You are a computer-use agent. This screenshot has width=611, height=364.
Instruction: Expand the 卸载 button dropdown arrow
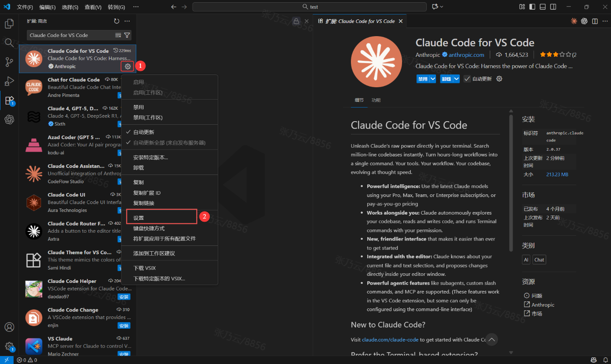click(456, 79)
